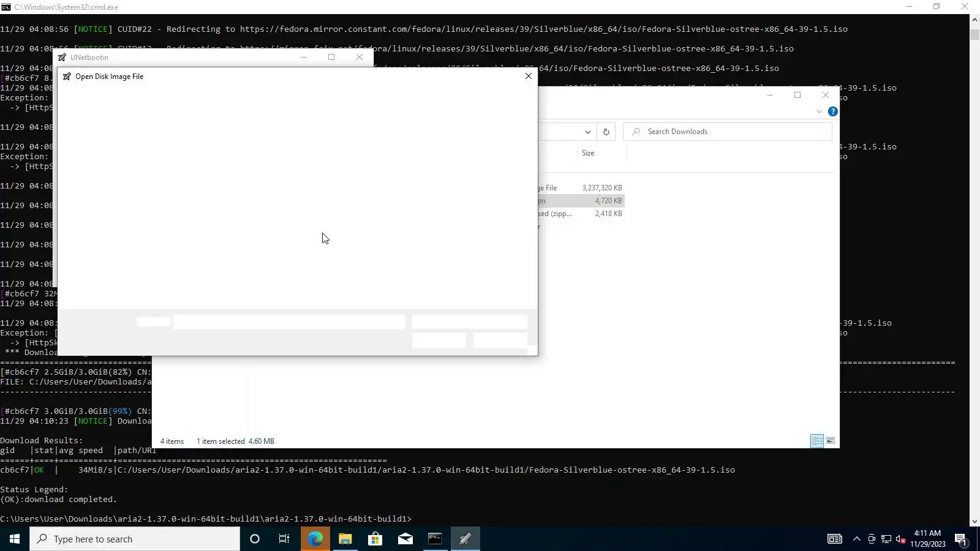
Task: Click the cmd scrollbar down arrow
Action: 974,522
